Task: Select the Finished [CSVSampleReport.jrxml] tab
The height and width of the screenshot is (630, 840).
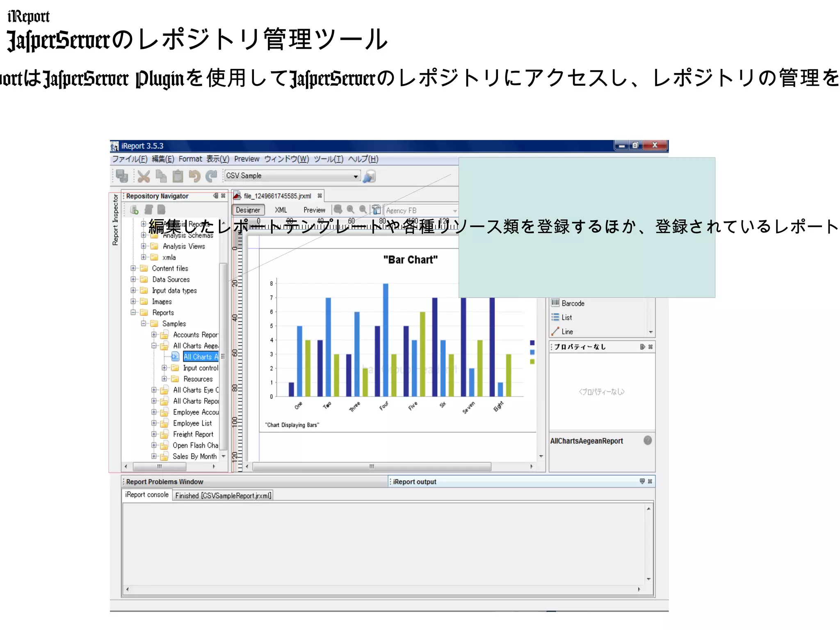Action: click(x=223, y=495)
